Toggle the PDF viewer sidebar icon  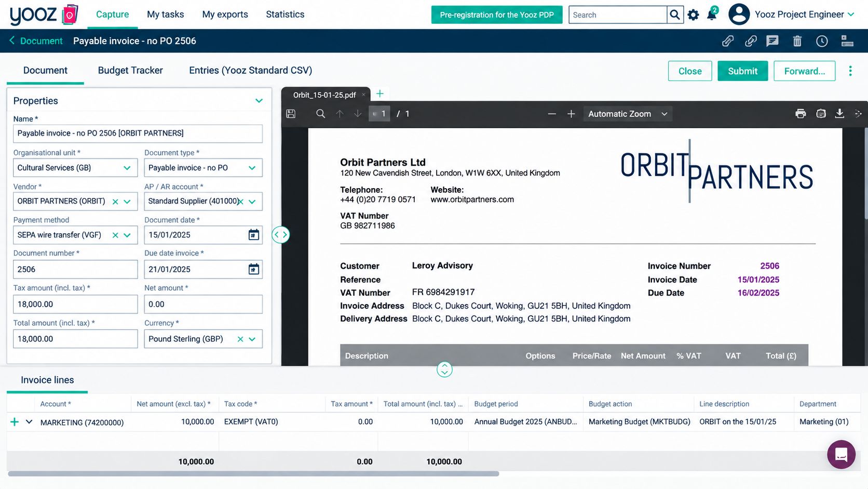(x=291, y=114)
